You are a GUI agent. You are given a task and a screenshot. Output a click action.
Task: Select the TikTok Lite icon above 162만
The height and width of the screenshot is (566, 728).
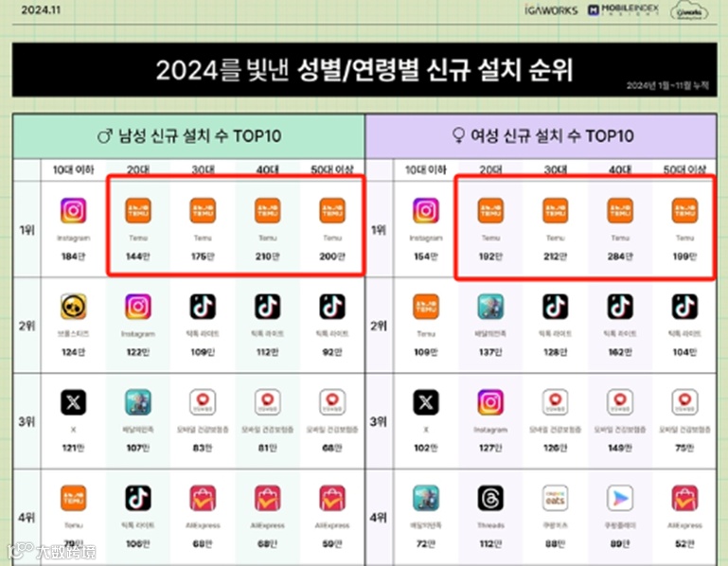(x=620, y=307)
